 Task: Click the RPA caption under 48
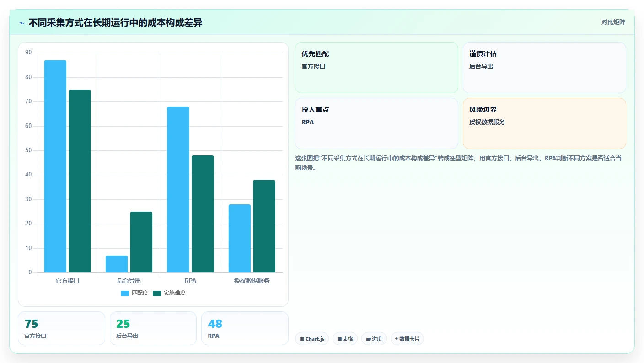tap(214, 336)
